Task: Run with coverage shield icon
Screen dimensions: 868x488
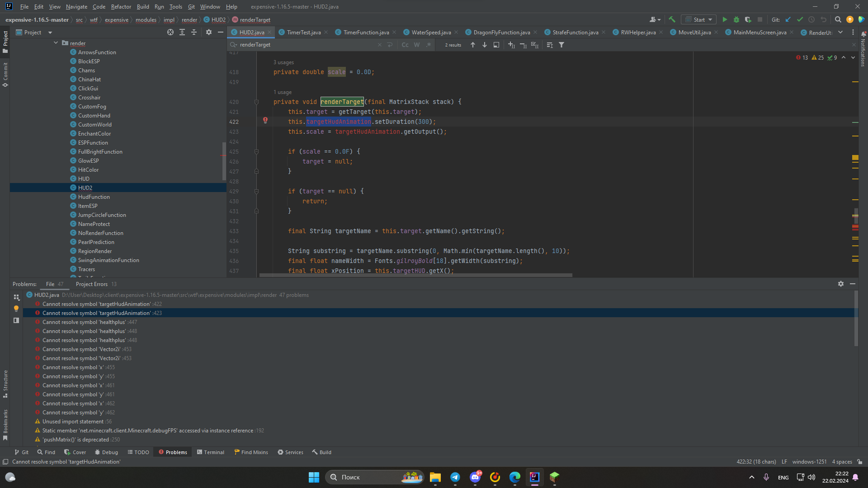Action: click(x=748, y=19)
